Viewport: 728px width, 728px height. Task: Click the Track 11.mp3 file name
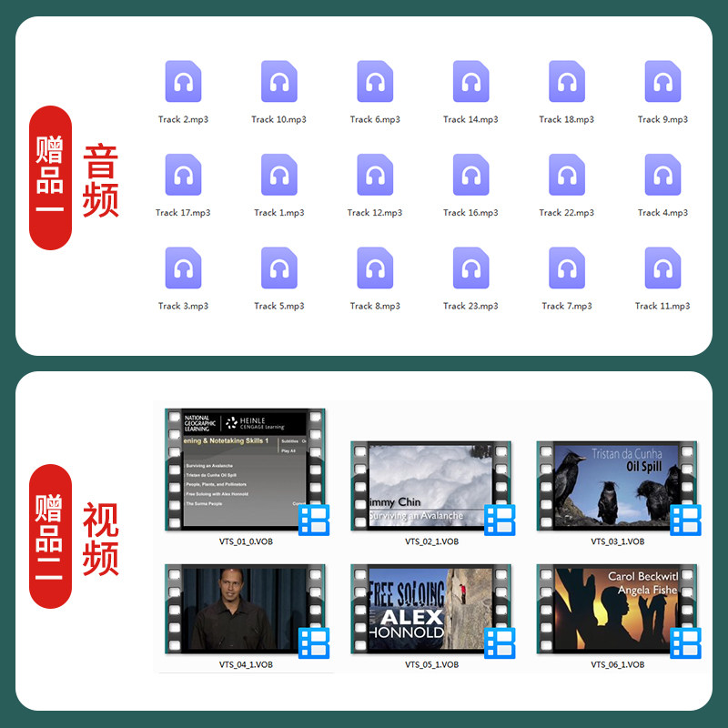[663, 306]
